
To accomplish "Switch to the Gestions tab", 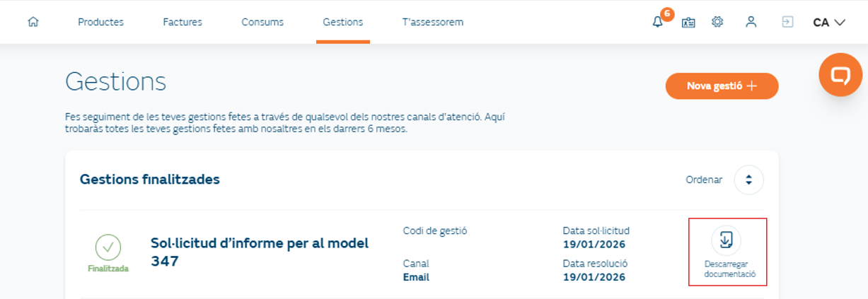I will 343,22.
